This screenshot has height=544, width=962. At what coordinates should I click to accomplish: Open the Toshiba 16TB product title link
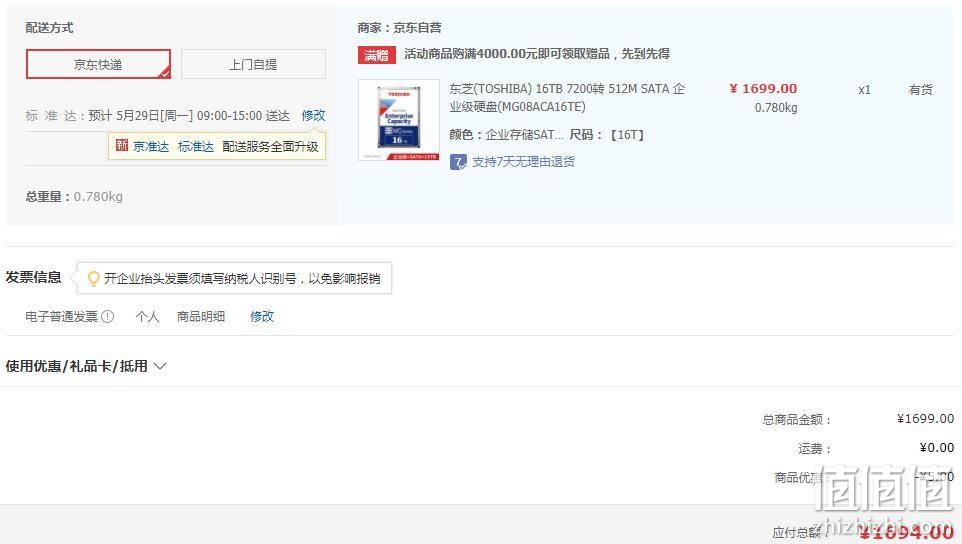click(x=567, y=98)
